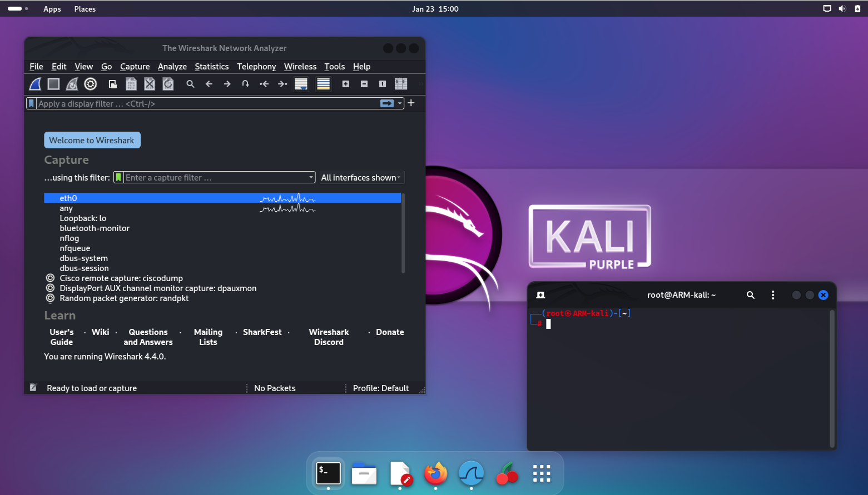Screen dimensions: 868x495
Task: Click the resize columns toolbar icon
Action: pos(401,84)
